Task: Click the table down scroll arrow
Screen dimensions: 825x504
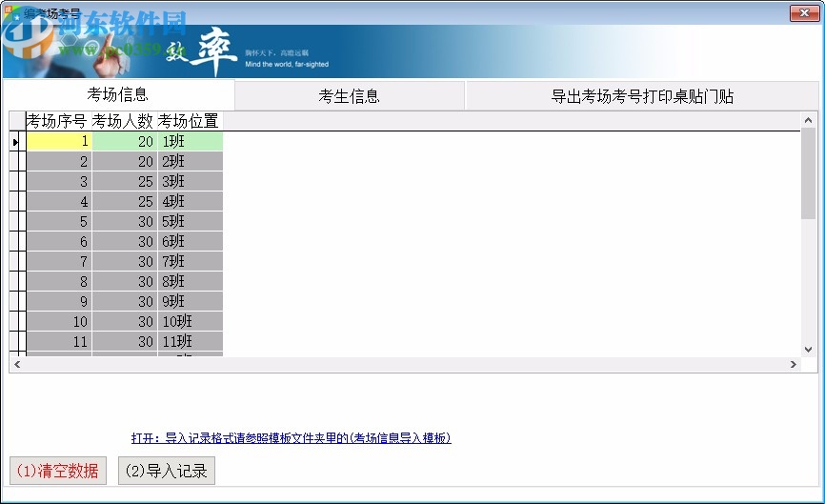Action: (808, 350)
